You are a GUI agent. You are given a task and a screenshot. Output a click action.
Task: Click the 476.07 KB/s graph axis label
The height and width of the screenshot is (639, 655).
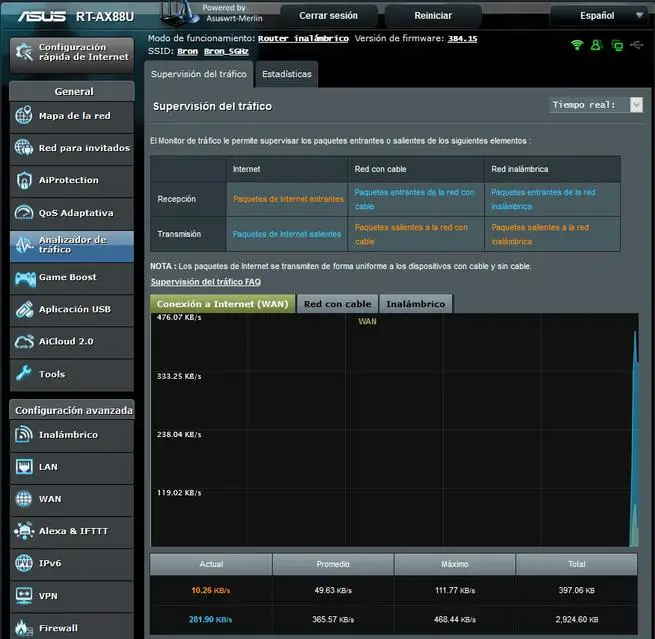(x=179, y=317)
